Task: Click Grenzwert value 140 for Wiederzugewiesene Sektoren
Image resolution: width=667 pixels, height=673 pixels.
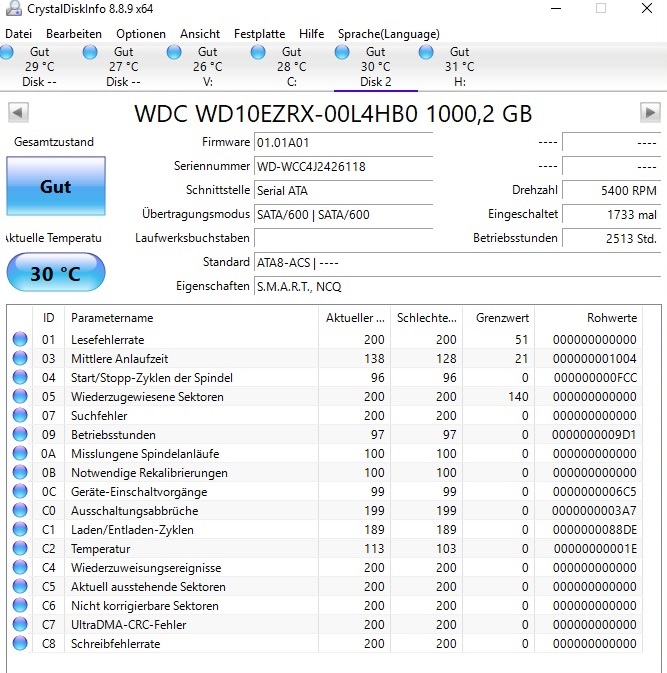Action: point(518,397)
